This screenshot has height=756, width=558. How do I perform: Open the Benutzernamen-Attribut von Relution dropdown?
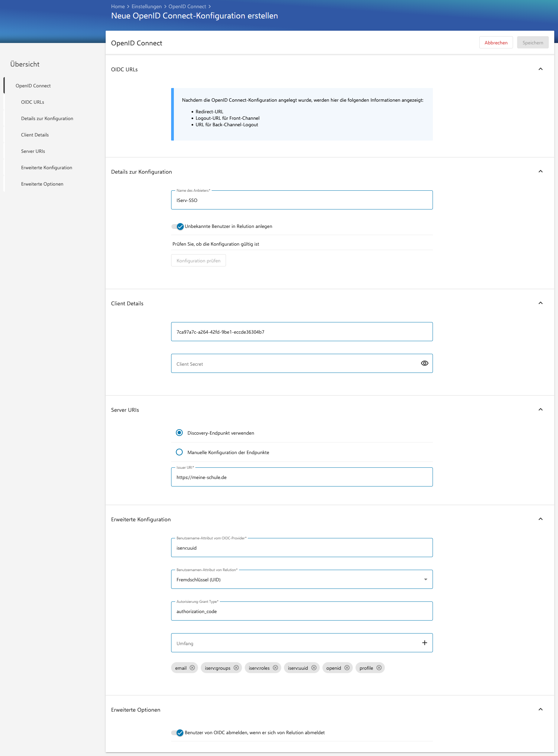coord(302,579)
